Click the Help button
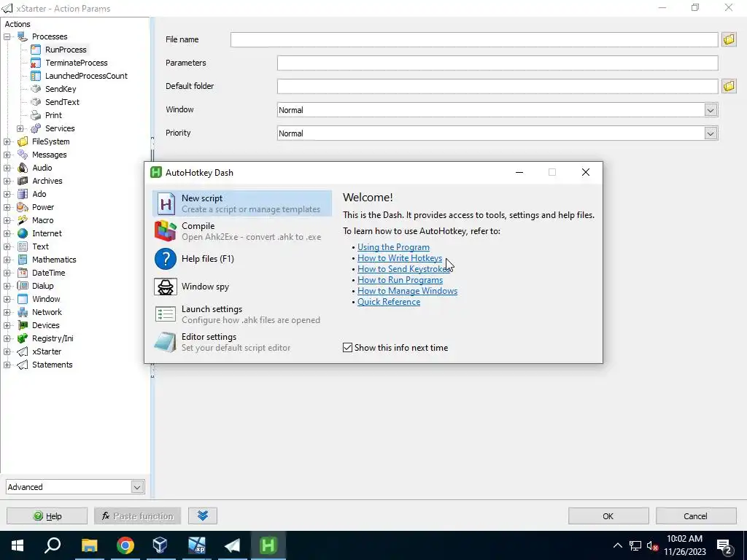 (x=47, y=516)
